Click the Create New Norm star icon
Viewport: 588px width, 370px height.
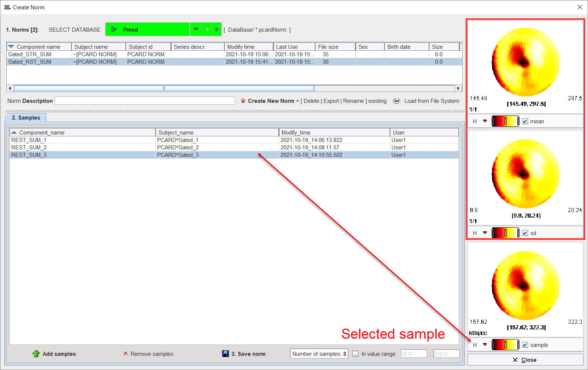click(x=243, y=101)
